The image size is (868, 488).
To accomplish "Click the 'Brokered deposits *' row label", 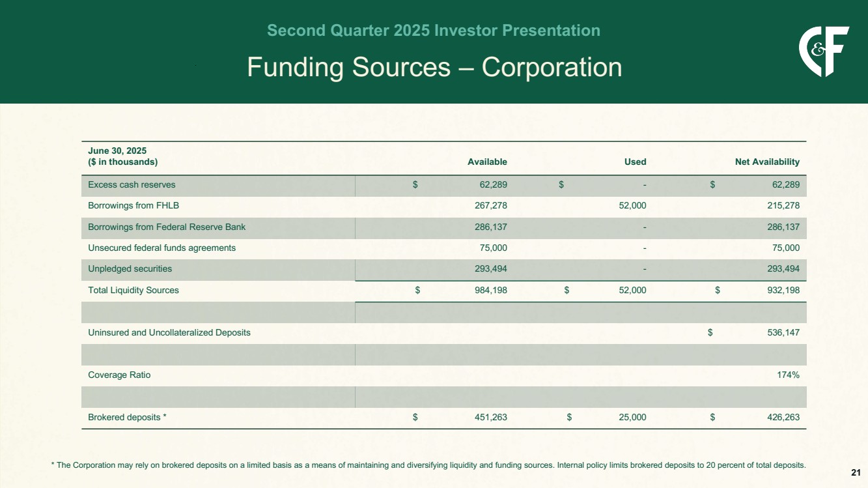I will point(127,418).
